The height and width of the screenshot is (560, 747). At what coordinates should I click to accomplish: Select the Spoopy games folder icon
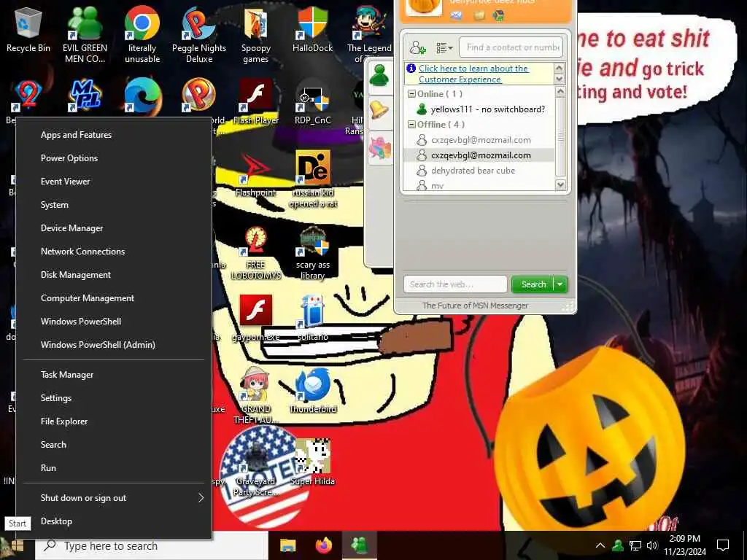(256, 34)
